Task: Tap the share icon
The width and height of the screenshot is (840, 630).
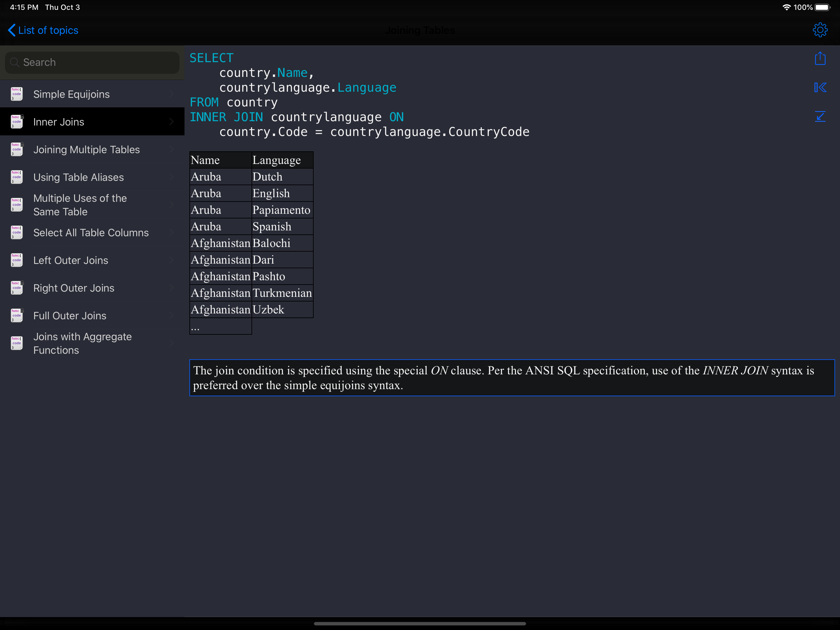Action: click(x=820, y=58)
